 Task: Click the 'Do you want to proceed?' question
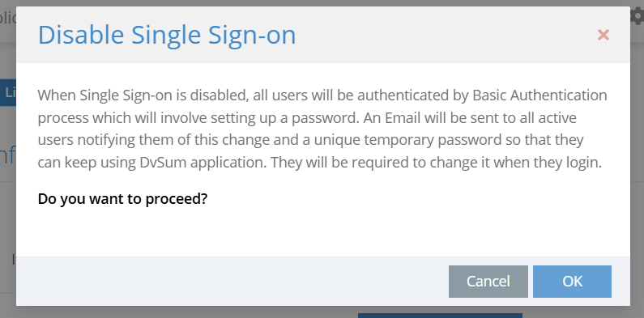pyautogui.click(x=122, y=199)
